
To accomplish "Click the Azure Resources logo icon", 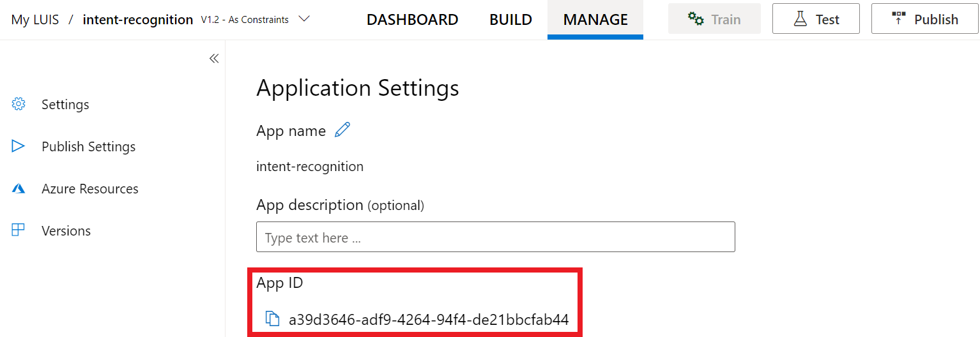I will coord(19,189).
